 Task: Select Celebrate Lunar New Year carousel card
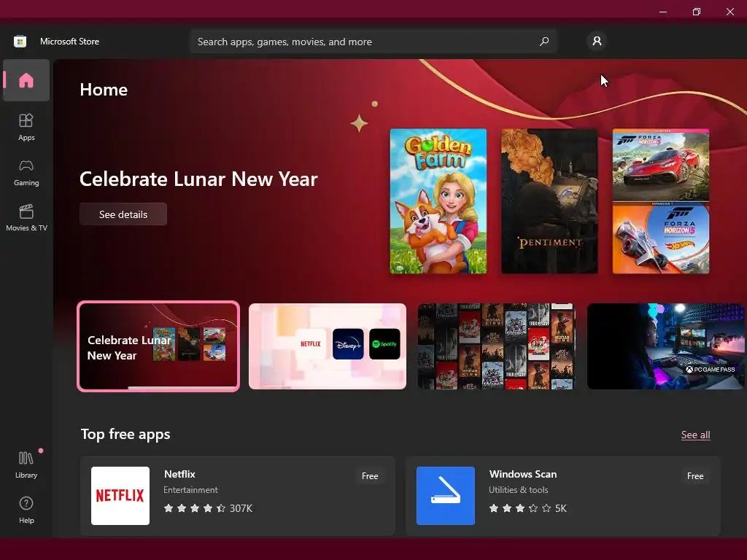pyautogui.click(x=158, y=346)
